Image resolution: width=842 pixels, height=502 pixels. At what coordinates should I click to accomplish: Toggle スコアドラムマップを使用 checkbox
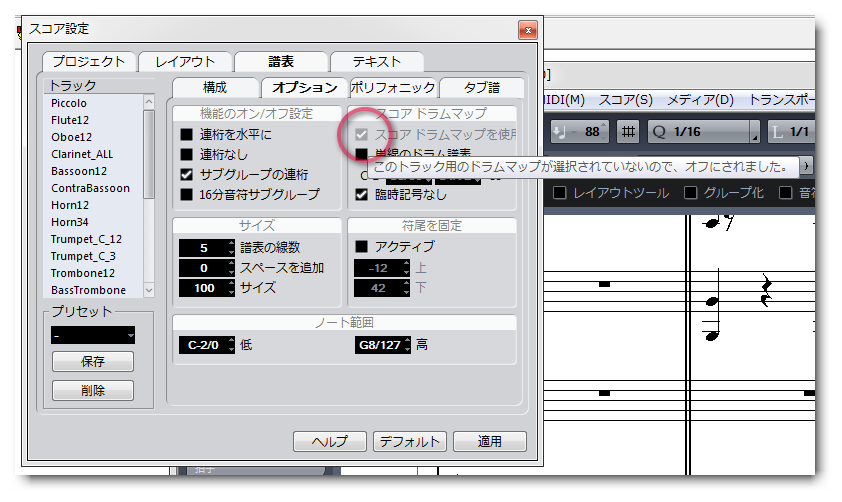click(361, 134)
